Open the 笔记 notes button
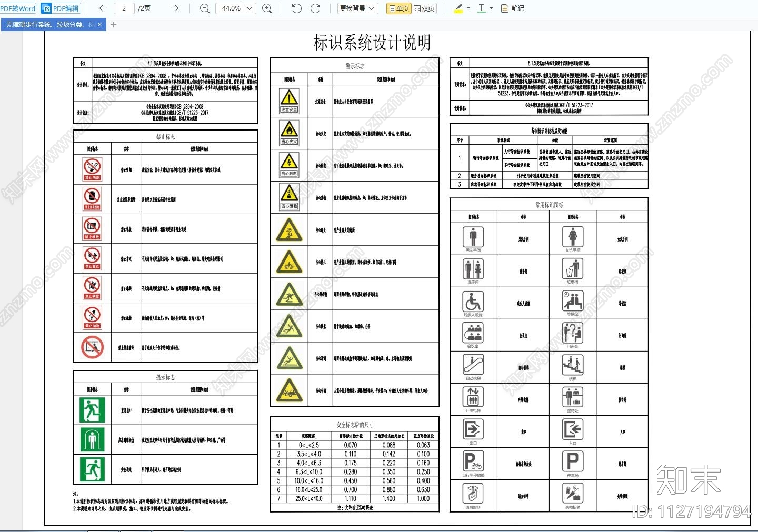This screenshot has width=758, height=532. pyautogui.click(x=513, y=8)
